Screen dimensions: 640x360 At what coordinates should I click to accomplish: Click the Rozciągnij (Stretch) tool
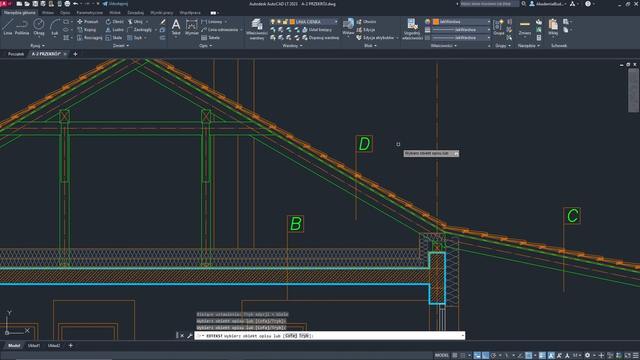89,38
